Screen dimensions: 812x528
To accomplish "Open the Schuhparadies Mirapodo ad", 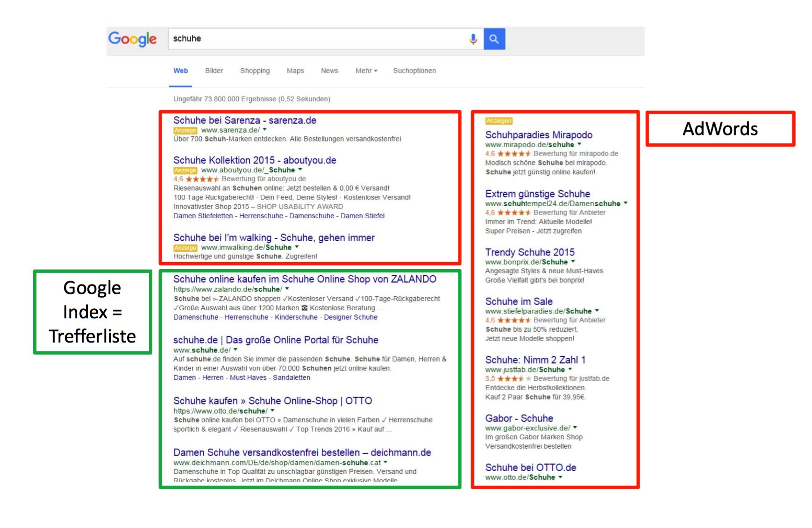I will pos(539,135).
